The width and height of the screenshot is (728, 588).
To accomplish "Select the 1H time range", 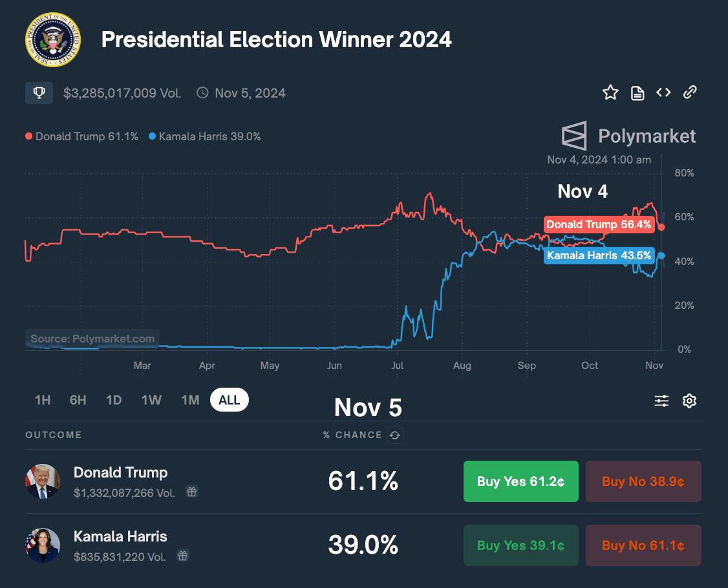I will click(x=43, y=400).
